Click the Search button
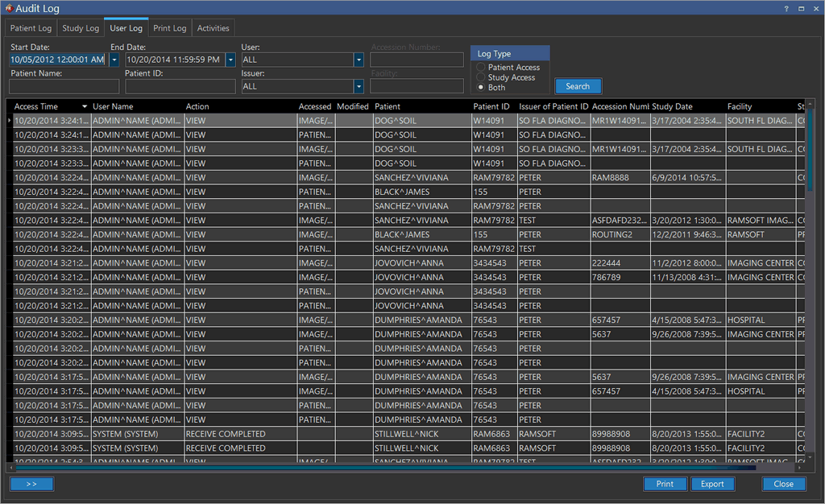Screen dimensions: 825x504 [578, 86]
